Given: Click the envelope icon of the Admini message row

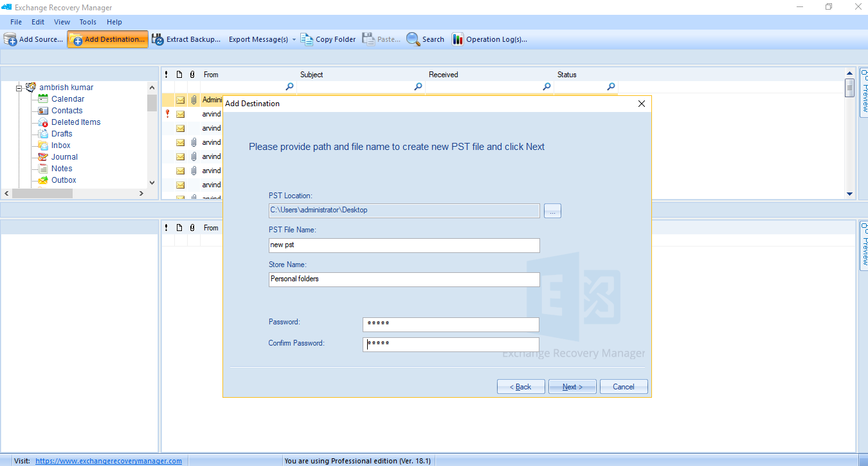Looking at the screenshot, I should click(181, 100).
